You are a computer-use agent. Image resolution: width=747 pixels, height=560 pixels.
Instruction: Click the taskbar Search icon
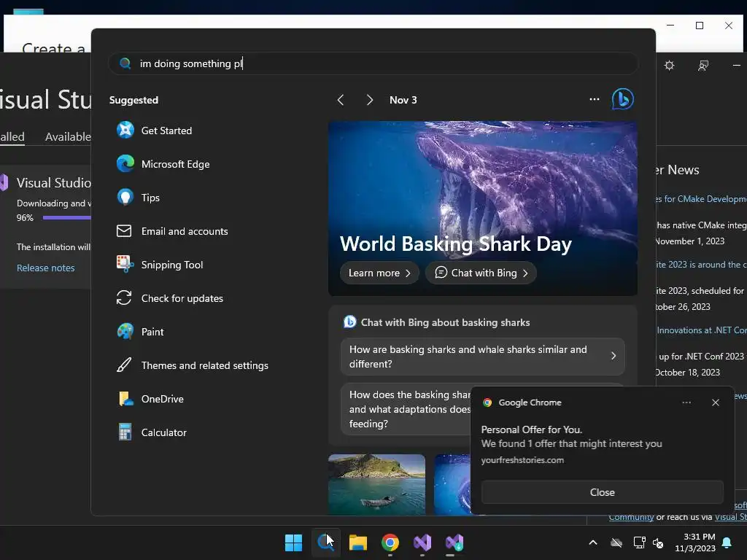click(326, 542)
